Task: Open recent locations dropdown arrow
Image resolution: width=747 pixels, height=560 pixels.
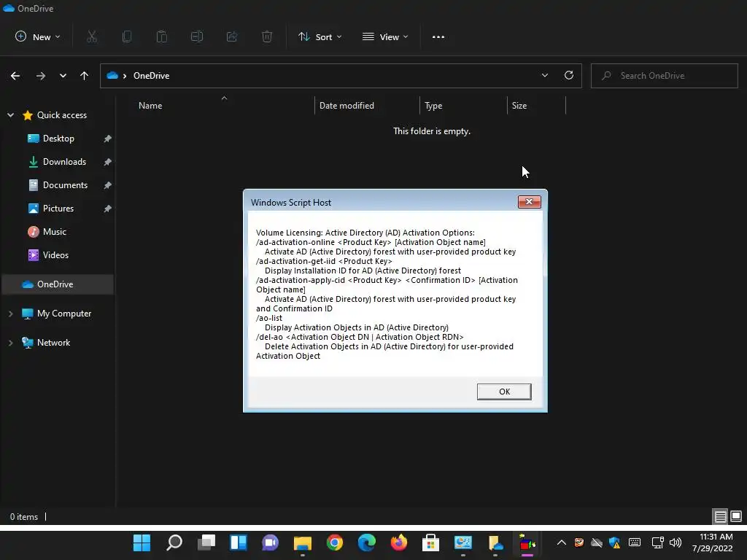Action: click(63, 76)
